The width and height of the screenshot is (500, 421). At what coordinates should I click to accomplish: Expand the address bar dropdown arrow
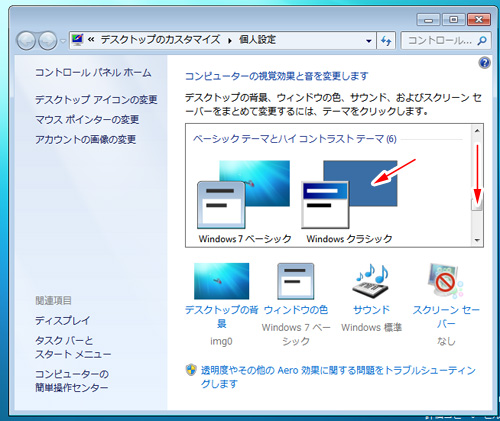click(369, 41)
